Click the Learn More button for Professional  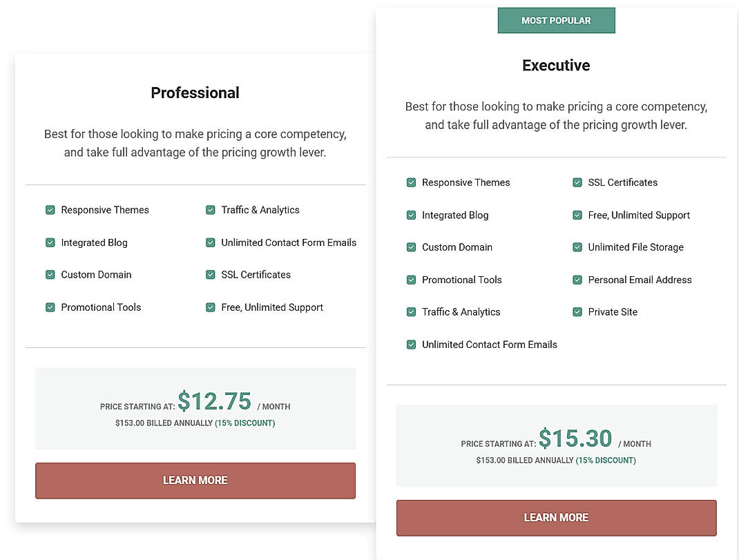[195, 480]
